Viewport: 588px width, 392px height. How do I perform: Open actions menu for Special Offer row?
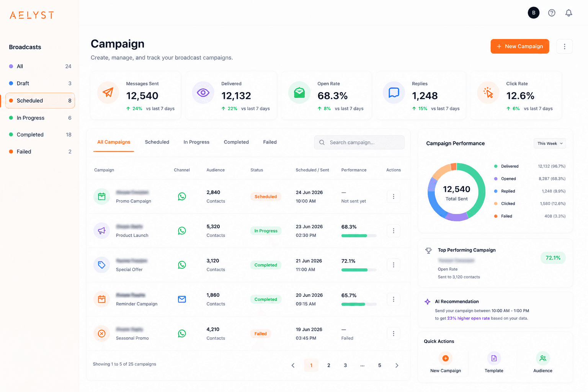394,265
